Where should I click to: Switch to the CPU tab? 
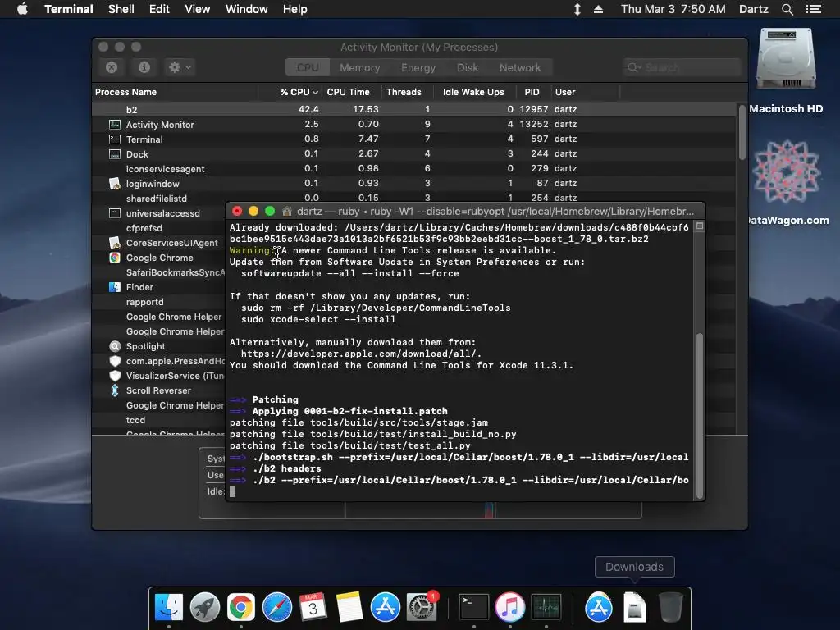tap(308, 67)
